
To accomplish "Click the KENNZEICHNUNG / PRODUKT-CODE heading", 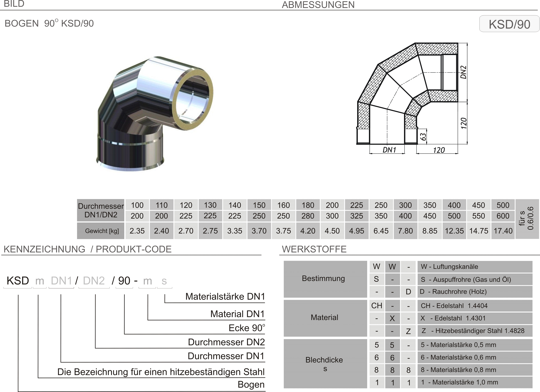I will 87,249.
